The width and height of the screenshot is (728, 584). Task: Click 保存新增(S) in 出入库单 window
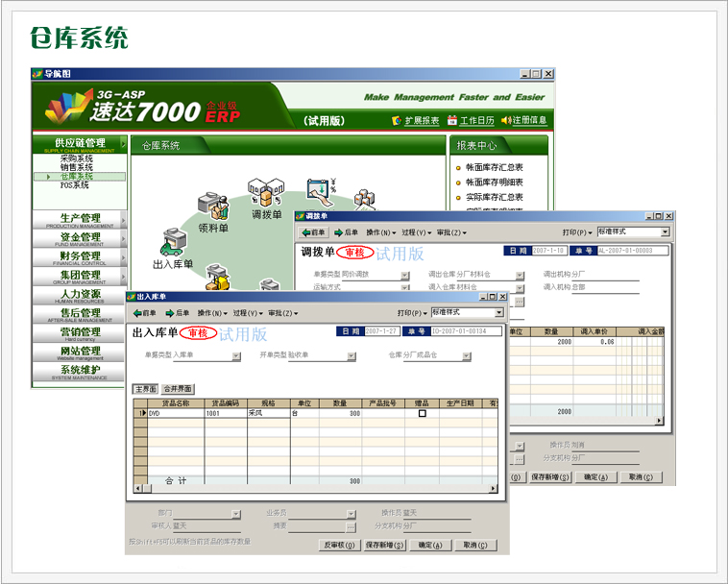pos(384,545)
